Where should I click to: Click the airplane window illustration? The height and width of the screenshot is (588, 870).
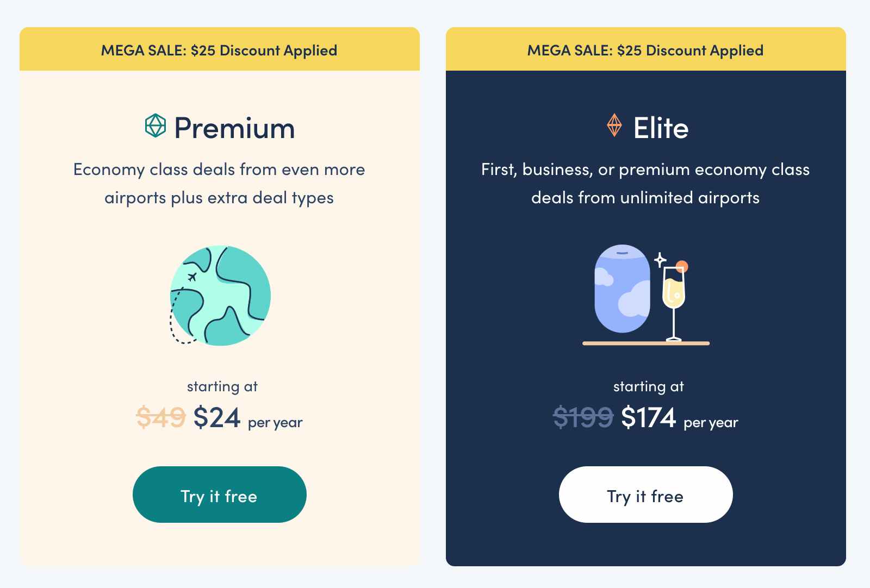coord(622,289)
